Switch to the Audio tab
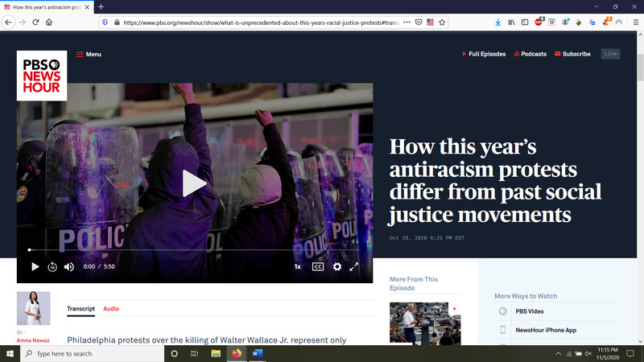Screen dimensions: 644x362 (x=111, y=309)
